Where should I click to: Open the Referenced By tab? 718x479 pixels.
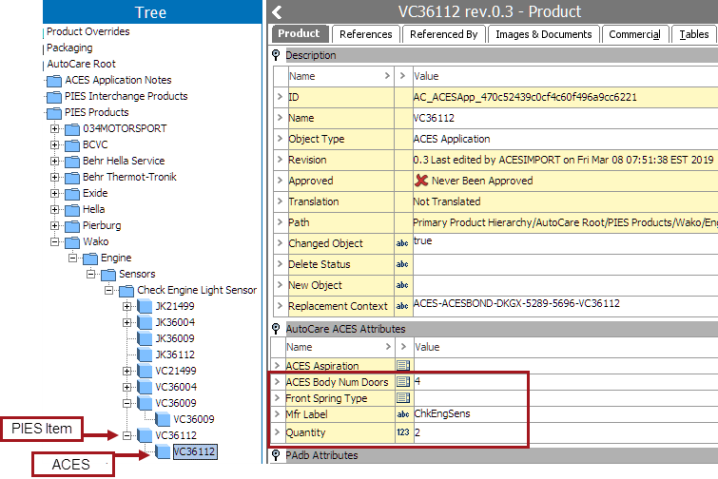(x=443, y=34)
